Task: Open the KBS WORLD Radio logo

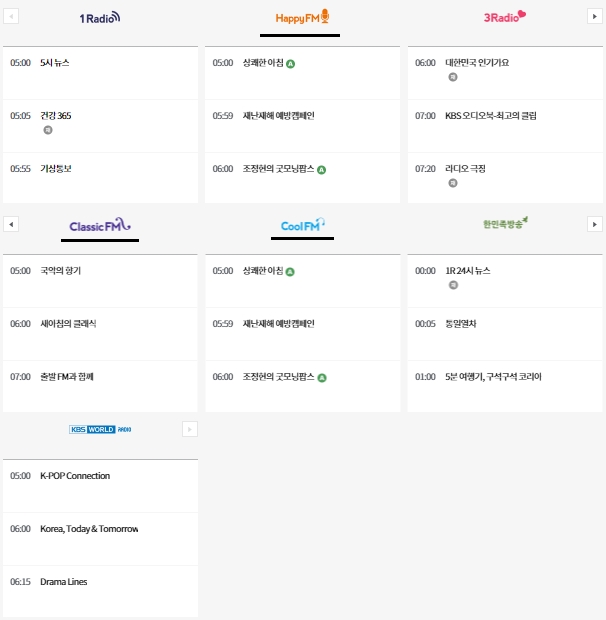Action: (x=100, y=429)
